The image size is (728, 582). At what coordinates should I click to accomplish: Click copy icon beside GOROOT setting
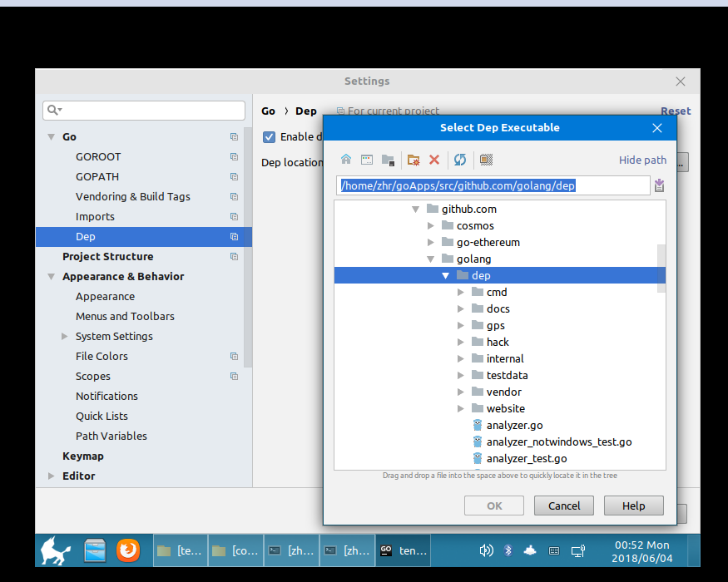pyautogui.click(x=234, y=157)
